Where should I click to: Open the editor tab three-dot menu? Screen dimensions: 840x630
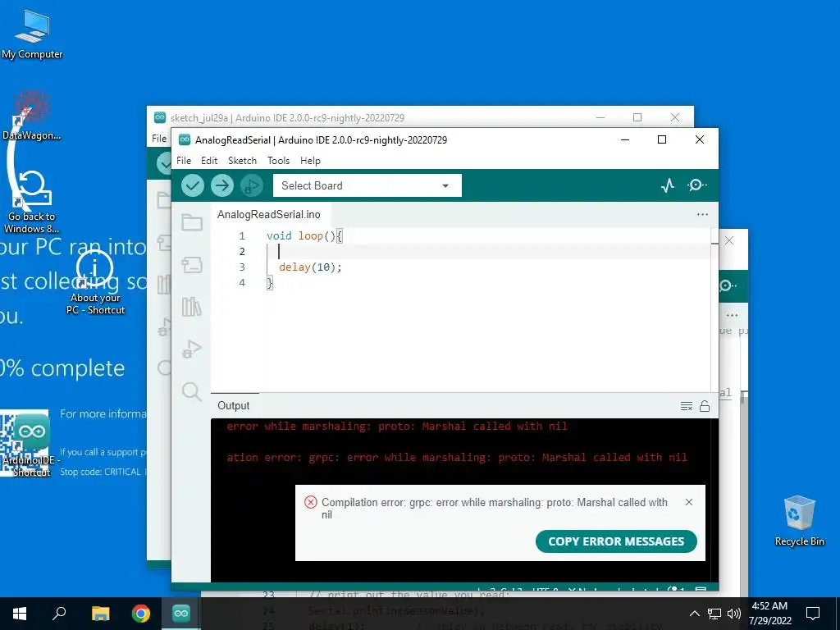(x=702, y=214)
